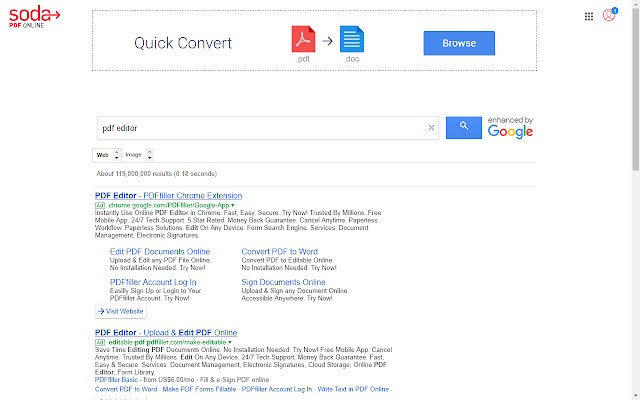Open the Convert PDF to Word link

[280, 251]
